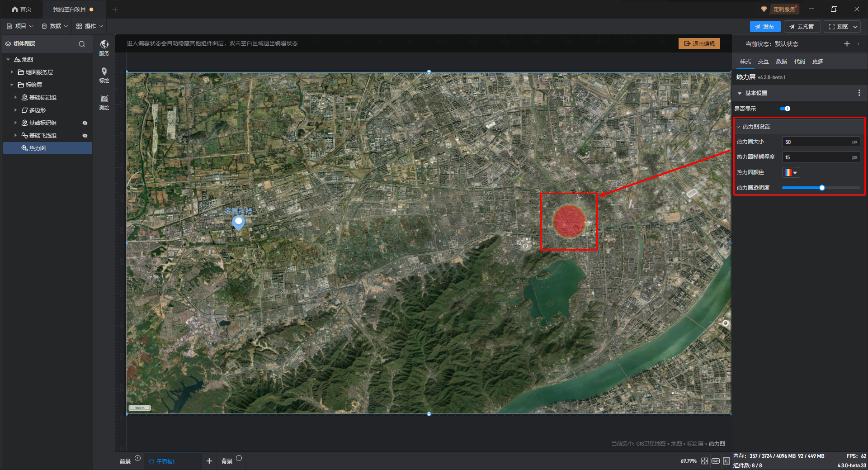This screenshot has height=470, width=868.
Task: Click the 预览 preview button
Action: point(838,27)
